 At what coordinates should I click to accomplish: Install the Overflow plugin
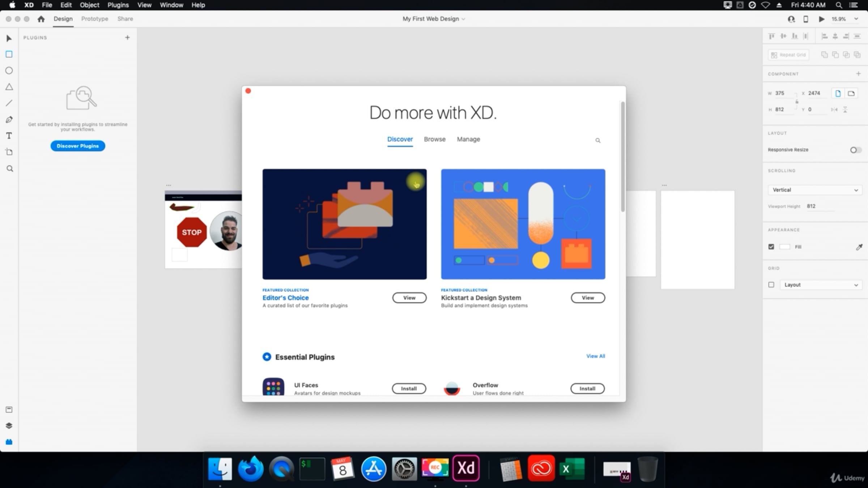(x=588, y=389)
